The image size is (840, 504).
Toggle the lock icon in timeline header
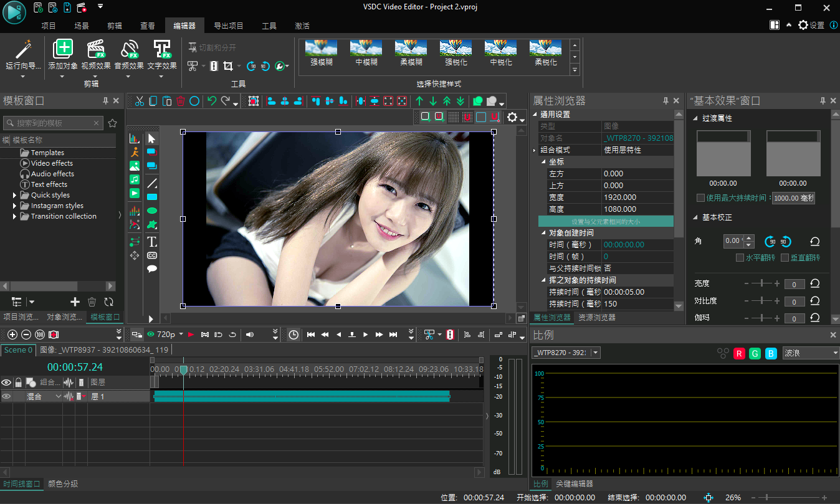pyautogui.click(x=19, y=383)
